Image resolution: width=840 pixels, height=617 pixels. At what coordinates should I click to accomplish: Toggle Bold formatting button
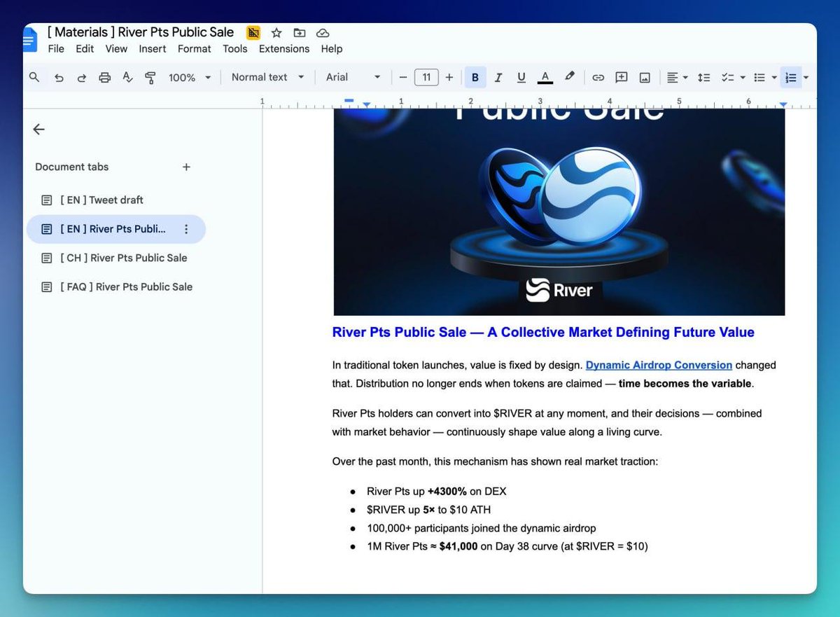pos(475,78)
